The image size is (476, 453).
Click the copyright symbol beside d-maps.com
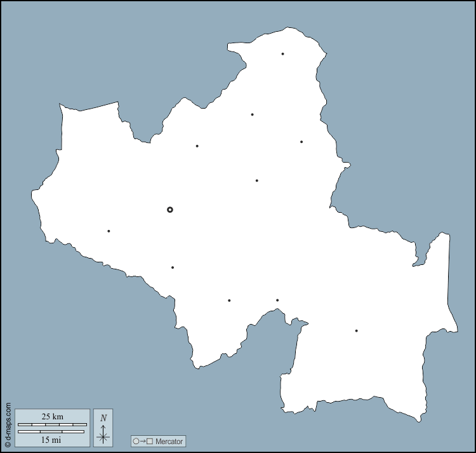(x=8, y=445)
